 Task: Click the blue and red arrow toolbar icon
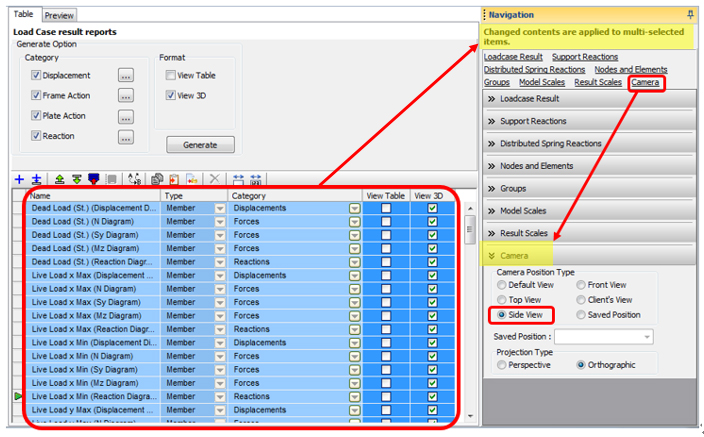(93, 180)
